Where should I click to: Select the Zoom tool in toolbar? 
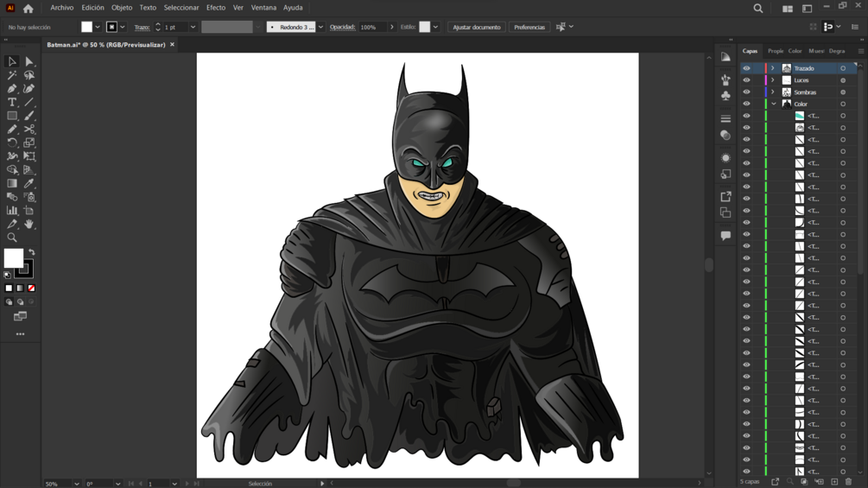click(12, 238)
